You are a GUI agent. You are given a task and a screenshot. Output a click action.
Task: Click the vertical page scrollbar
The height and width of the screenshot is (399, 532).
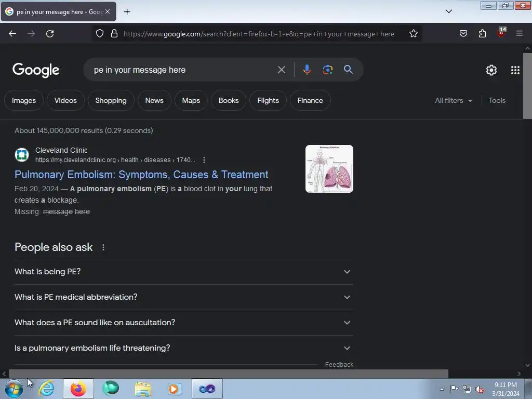(x=527, y=86)
